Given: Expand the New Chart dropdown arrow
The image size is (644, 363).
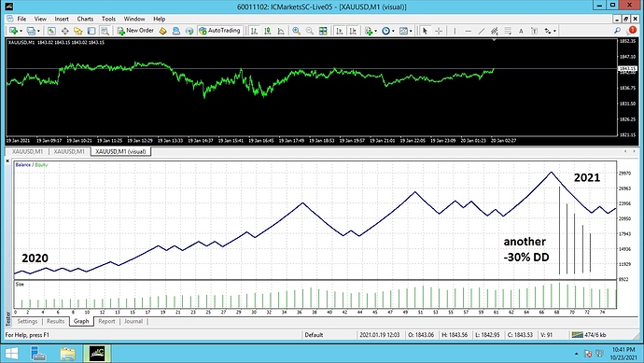Looking at the screenshot, I should pos(21,31).
